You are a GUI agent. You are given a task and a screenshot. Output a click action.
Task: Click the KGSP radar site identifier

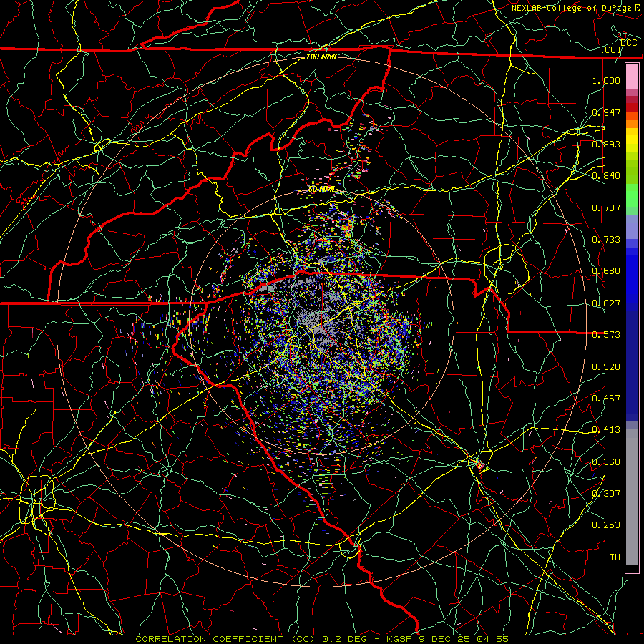point(399,639)
